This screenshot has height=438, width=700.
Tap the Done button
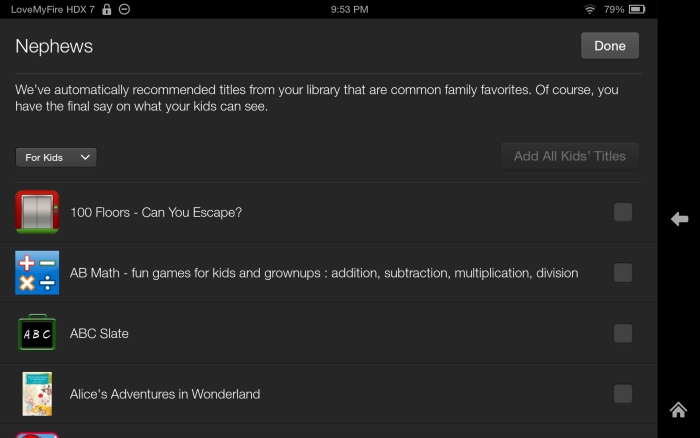coord(610,46)
